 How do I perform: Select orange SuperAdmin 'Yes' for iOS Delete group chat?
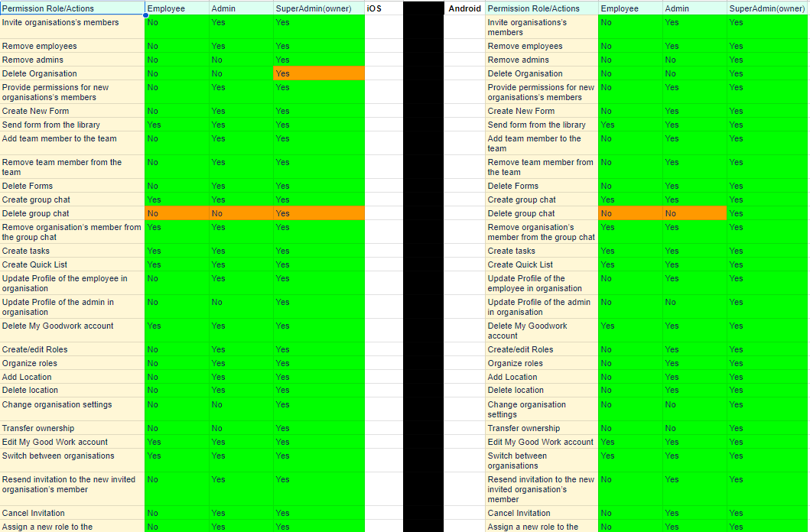[319, 213]
